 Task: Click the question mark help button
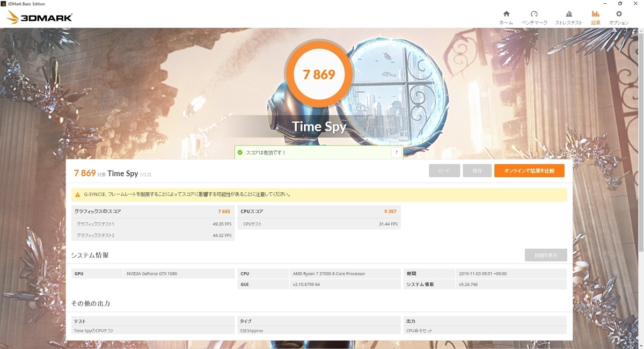click(397, 152)
